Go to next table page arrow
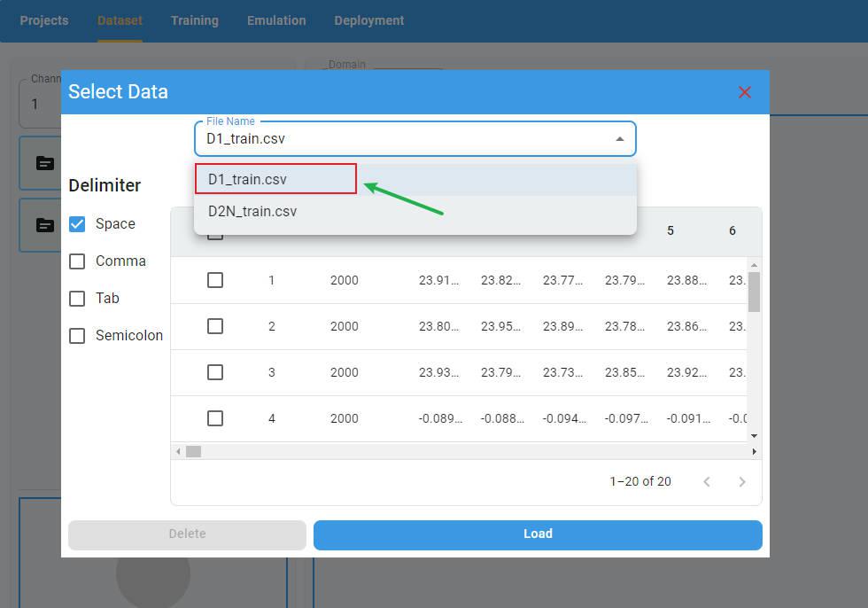Screen dimensions: 868x608 click(741, 481)
